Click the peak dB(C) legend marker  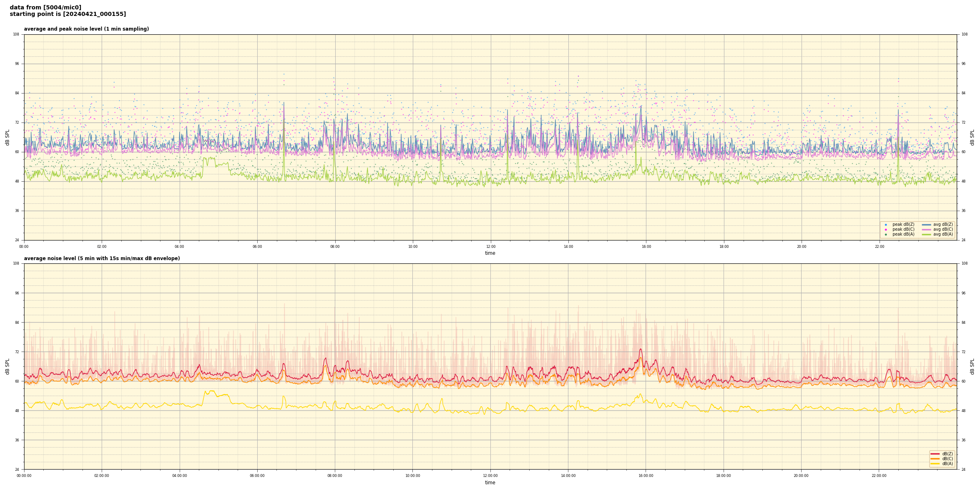(886, 229)
